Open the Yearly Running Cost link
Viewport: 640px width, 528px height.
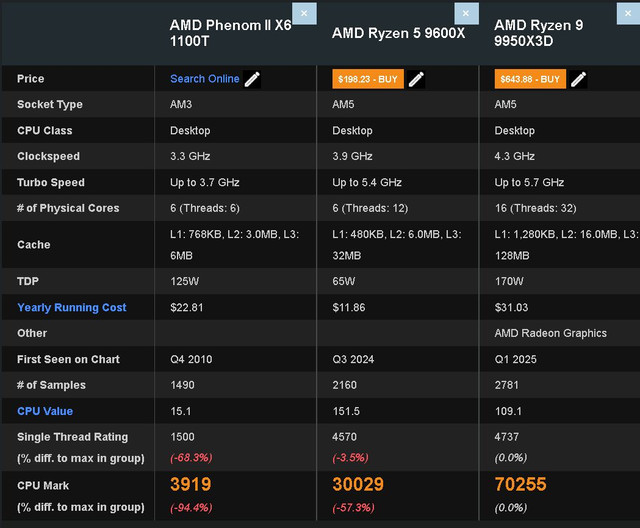coord(72,307)
